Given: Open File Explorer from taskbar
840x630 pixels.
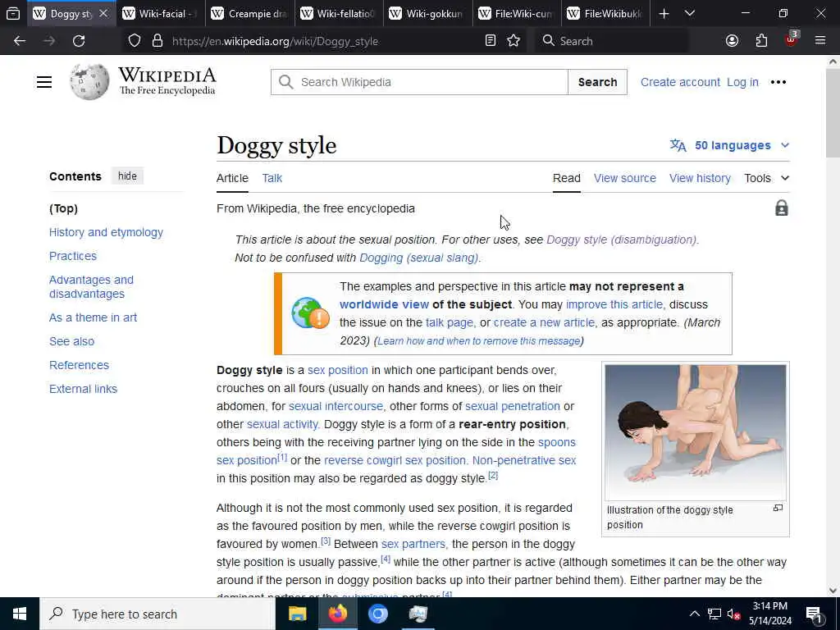Looking at the screenshot, I should point(297,614).
